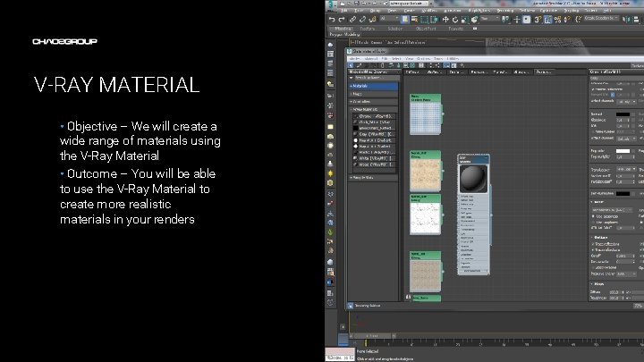
Task: Collapse the Options rollout in parameters
Action: (600, 238)
